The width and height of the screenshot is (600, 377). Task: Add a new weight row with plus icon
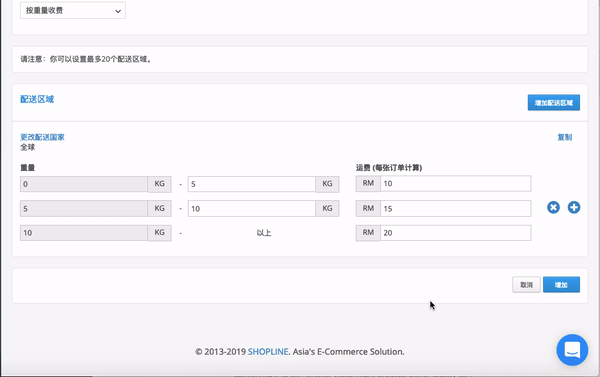(x=574, y=207)
